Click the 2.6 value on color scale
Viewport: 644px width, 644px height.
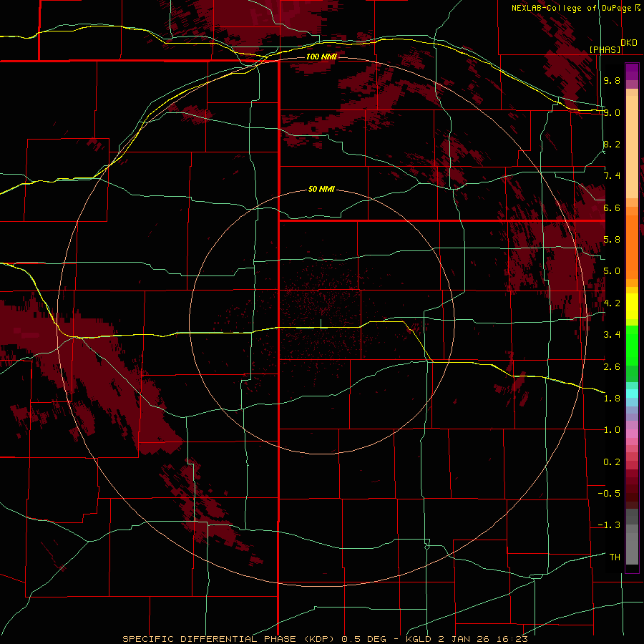612,367
